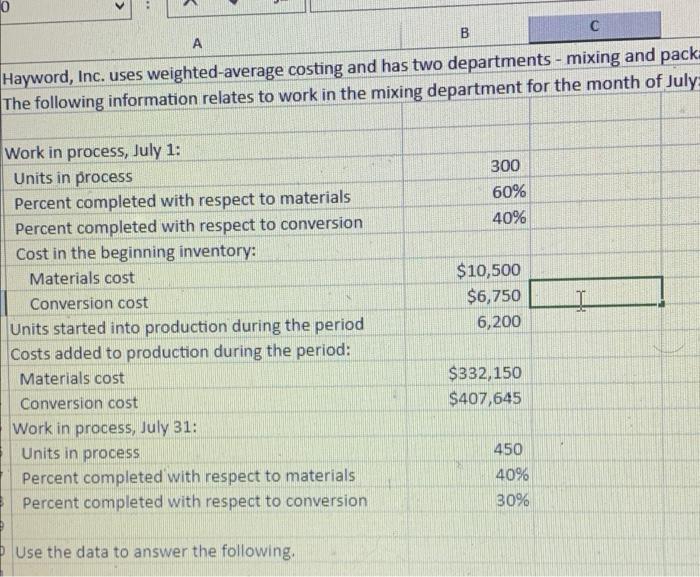Screen dimensions: 700x577
Task: Click 'Percent completed with respect to materials' under July 1
Action: [183, 200]
